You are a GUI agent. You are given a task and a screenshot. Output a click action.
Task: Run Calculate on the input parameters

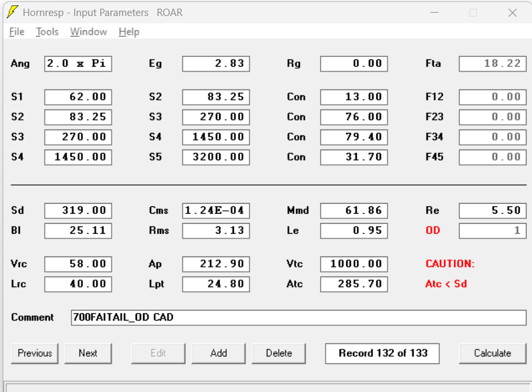tap(493, 353)
